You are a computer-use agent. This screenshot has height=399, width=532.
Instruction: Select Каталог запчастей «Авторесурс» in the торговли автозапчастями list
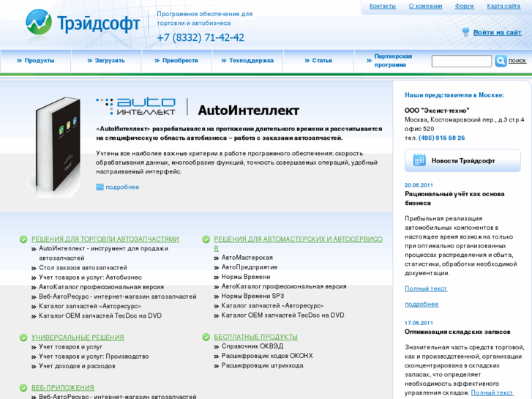90,306
